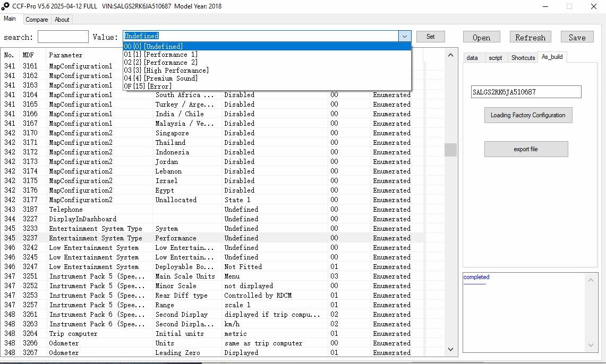Click the Refresh button
This screenshot has height=364, width=606.
[x=530, y=37]
